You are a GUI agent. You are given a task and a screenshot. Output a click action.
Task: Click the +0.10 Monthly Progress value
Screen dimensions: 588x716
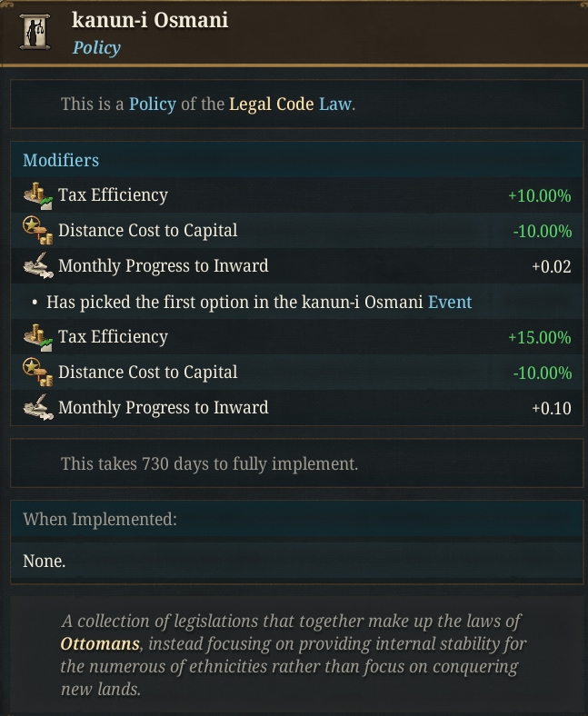(x=552, y=408)
